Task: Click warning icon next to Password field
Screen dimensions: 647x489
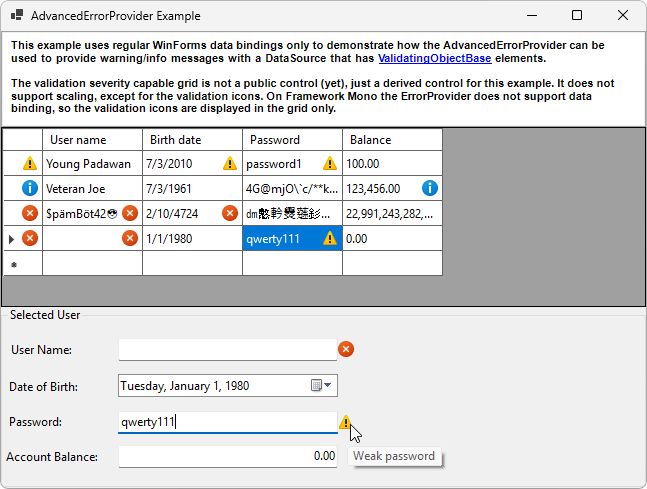Action: point(345,422)
